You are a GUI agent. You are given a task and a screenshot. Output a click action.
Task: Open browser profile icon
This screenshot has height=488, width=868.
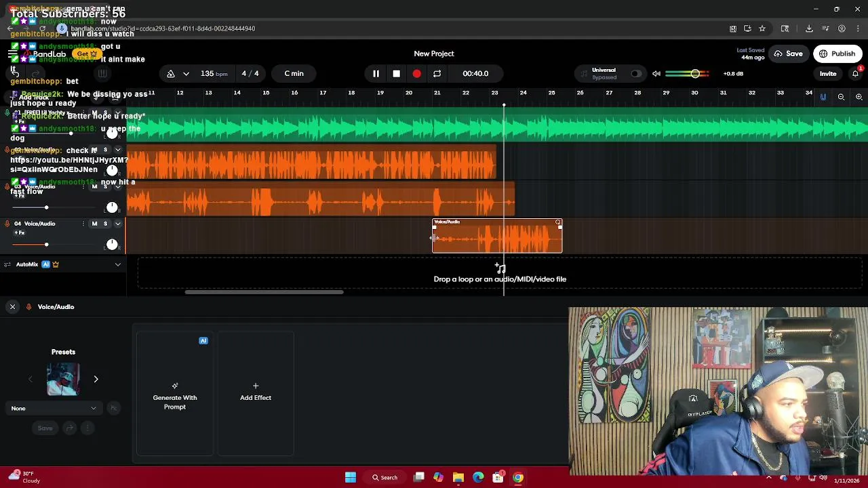842,28
